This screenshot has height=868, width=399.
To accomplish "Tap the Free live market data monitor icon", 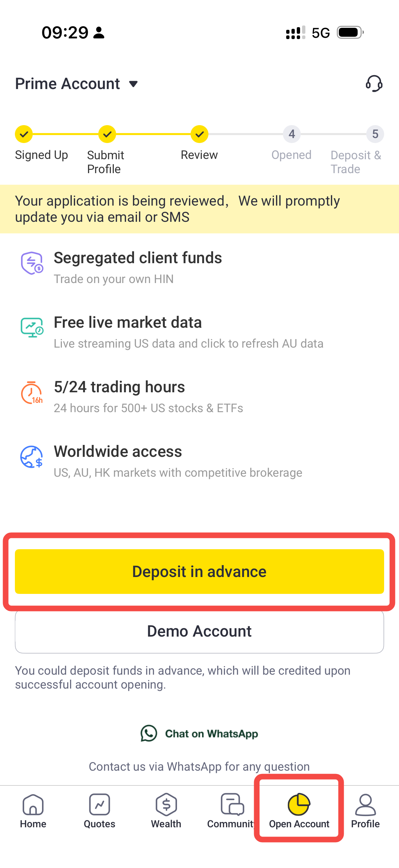I will [32, 327].
